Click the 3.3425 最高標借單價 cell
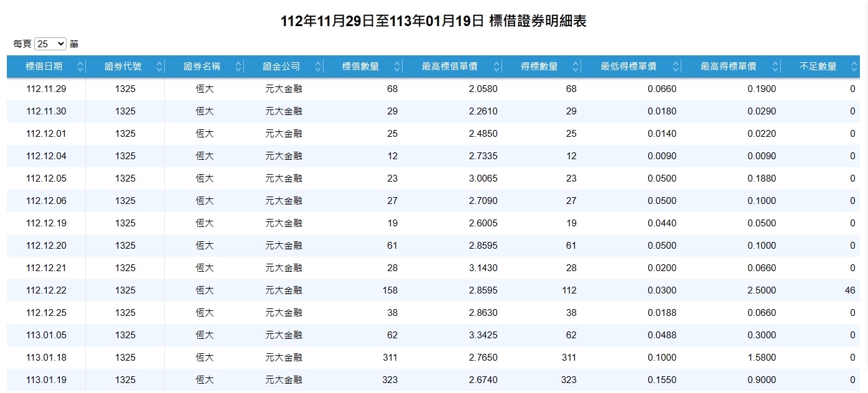The width and height of the screenshot is (868, 393). pyautogui.click(x=452, y=335)
